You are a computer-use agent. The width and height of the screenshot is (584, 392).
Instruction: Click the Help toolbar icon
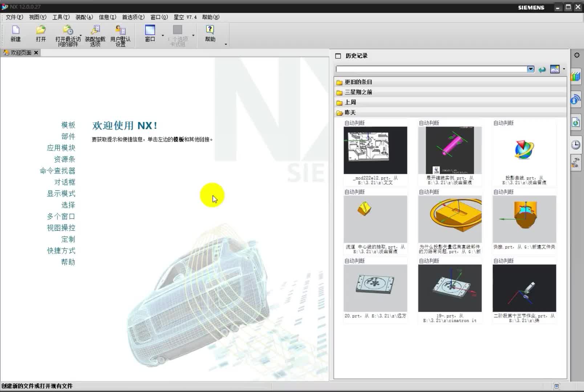point(210,30)
